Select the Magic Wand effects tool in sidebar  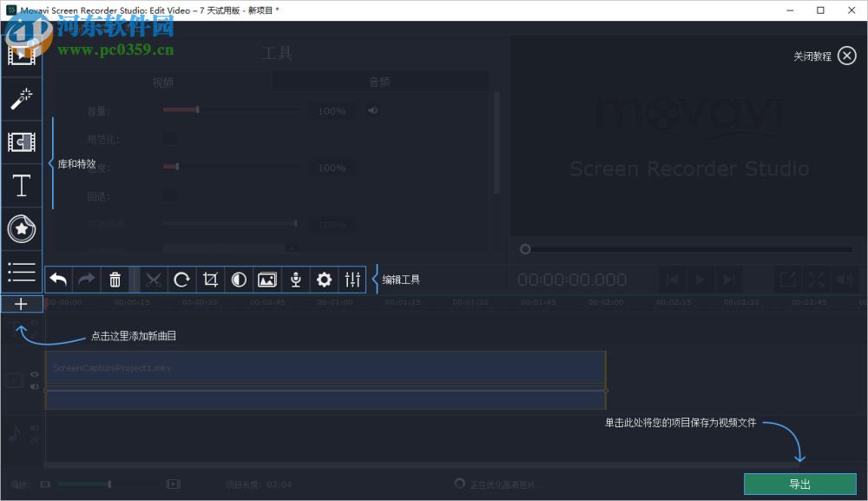click(x=22, y=97)
